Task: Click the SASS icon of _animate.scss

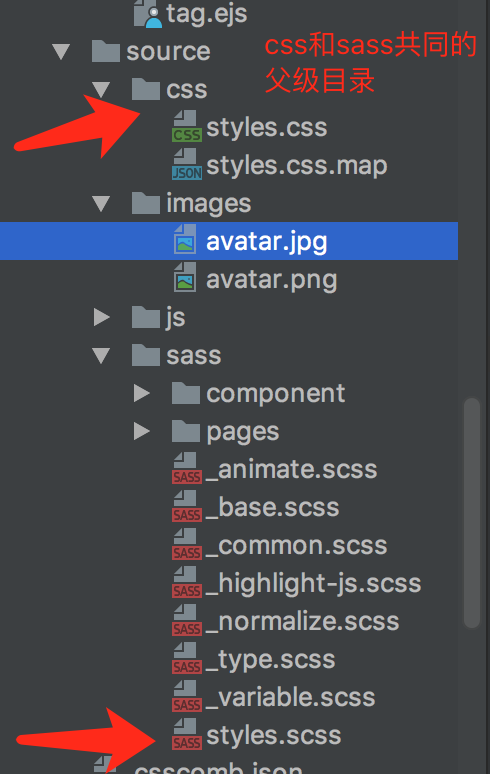Action: coord(187,468)
